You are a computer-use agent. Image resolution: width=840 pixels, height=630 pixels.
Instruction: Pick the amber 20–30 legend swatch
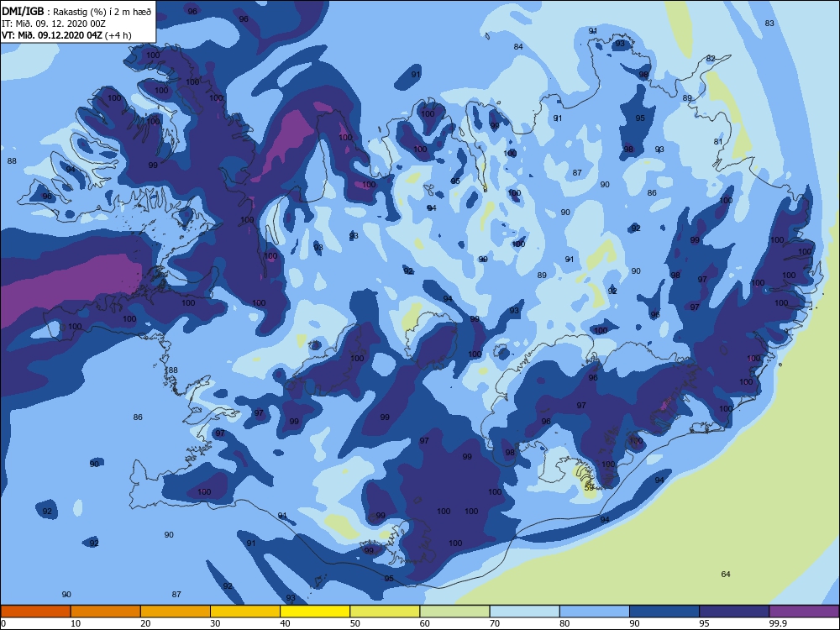(x=176, y=612)
